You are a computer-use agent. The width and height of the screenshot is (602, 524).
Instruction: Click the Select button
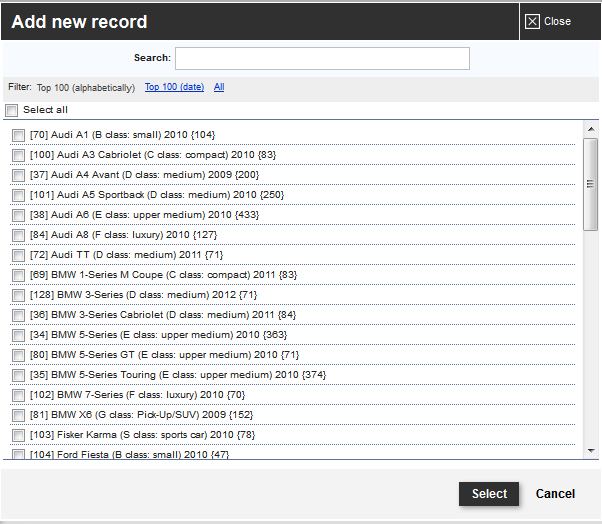pyautogui.click(x=489, y=494)
